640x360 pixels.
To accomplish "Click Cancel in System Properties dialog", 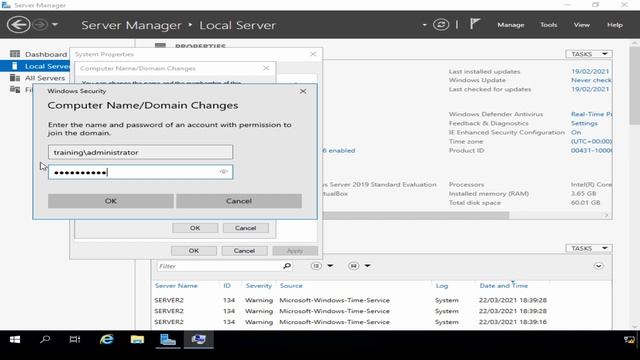I will (x=244, y=251).
